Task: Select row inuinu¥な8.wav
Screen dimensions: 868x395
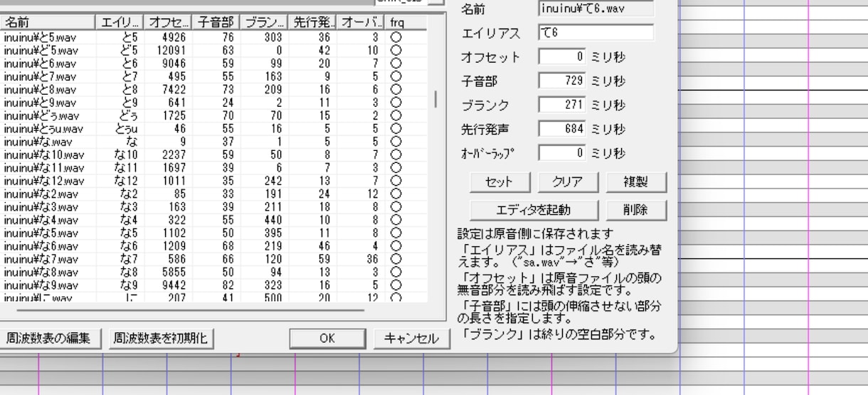Action: 214,271
